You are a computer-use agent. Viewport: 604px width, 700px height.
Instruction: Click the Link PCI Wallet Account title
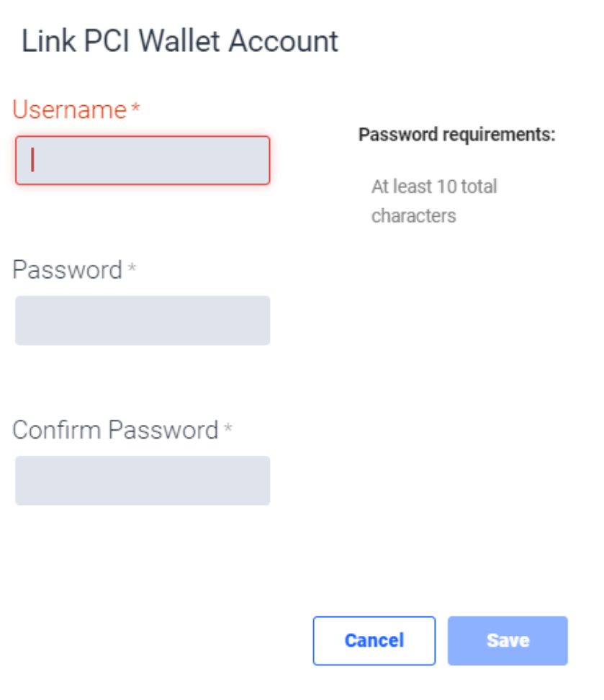point(180,41)
